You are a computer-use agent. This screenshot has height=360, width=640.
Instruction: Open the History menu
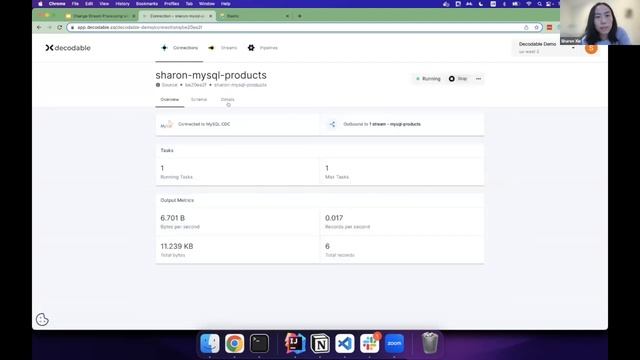point(122,4)
